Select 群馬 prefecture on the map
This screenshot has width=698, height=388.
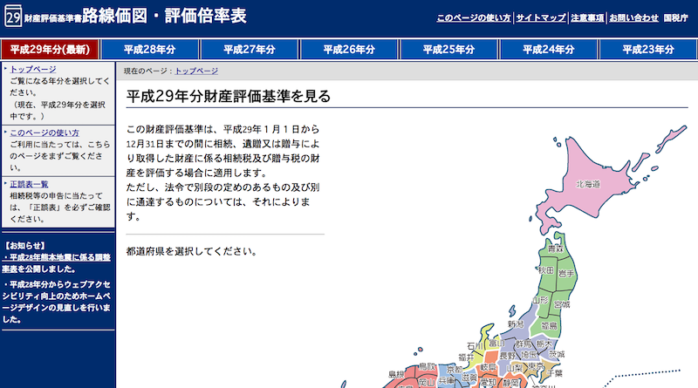[524, 344]
